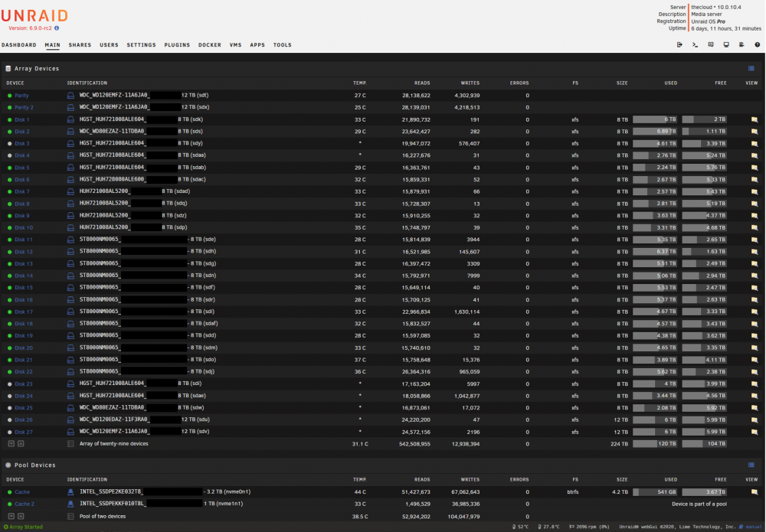The height and width of the screenshot is (532, 766).
Task: Open the Users tab
Action: (x=109, y=45)
